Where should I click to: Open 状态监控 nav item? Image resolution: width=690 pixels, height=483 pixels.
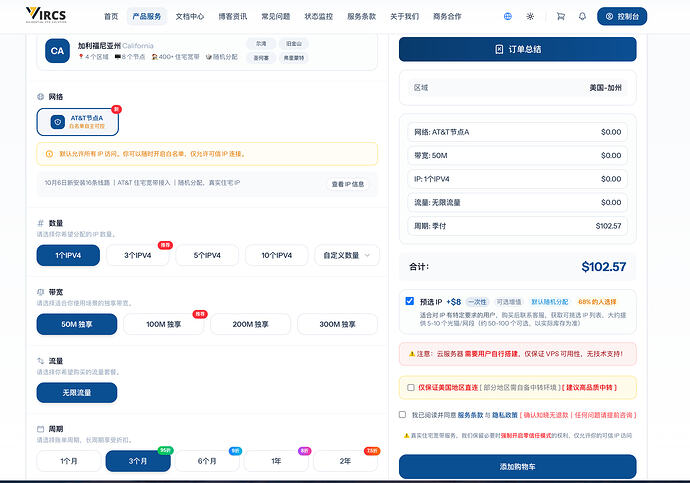click(319, 16)
